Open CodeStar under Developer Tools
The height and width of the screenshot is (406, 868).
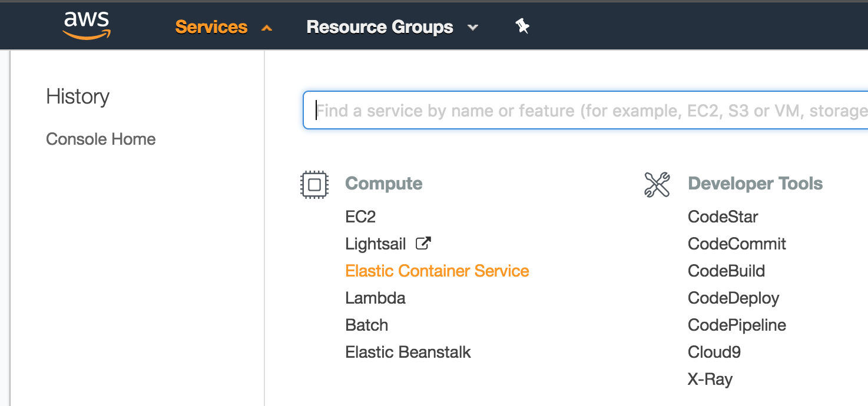[x=723, y=217]
